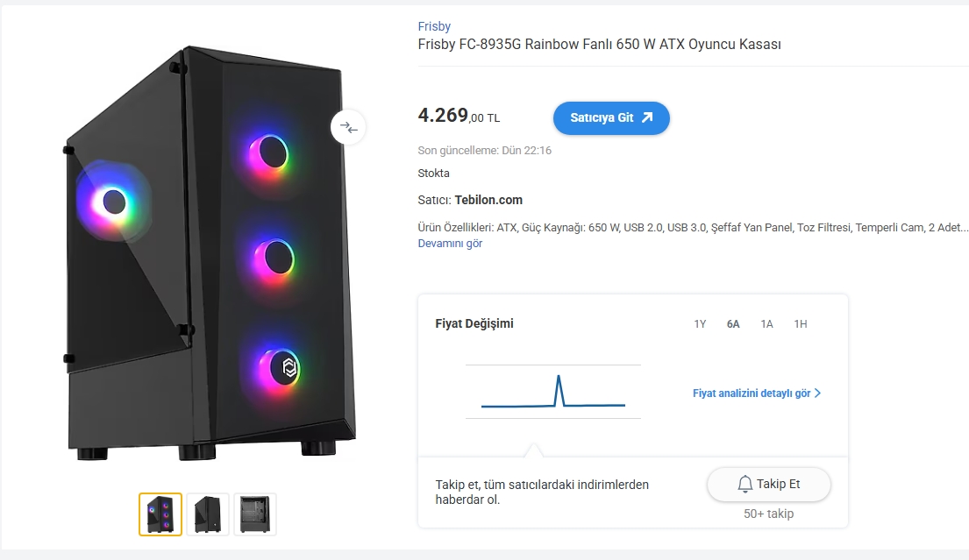Switch price chart to 1Y range
Image resolution: width=969 pixels, height=560 pixels.
(x=700, y=324)
